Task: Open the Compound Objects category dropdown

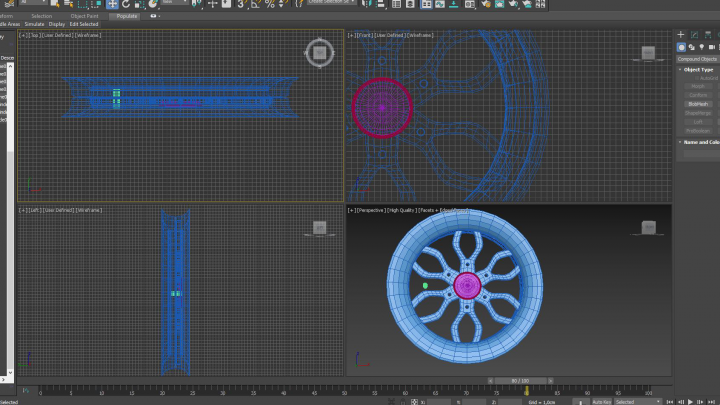Action: pyautogui.click(x=698, y=59)
